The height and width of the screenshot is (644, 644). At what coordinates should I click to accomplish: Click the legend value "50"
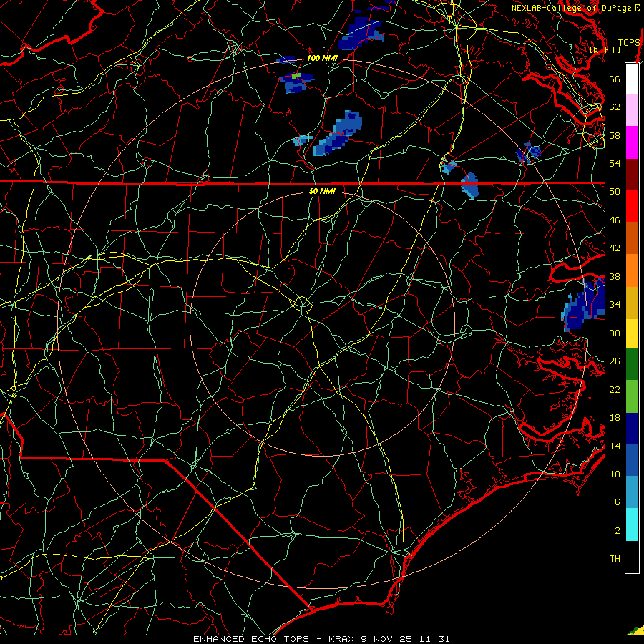pyautogui.click(x=615, y=192)
